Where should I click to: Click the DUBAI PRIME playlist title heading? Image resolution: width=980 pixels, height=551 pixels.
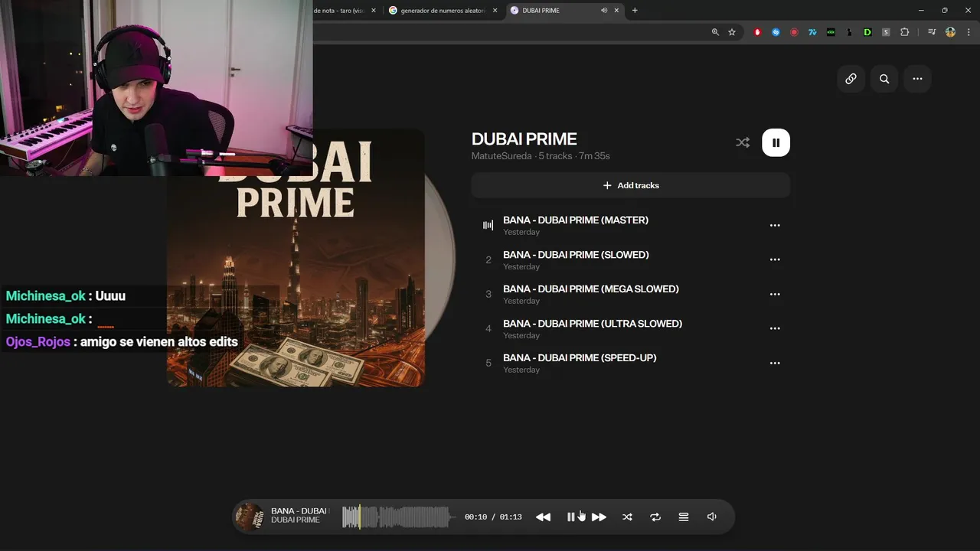[x=524, y=139]
